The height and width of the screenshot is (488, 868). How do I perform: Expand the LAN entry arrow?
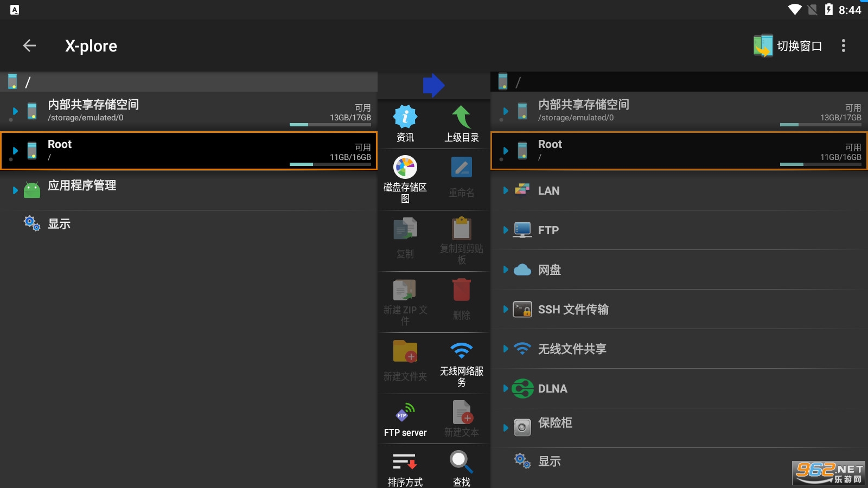tap(506, 190)
